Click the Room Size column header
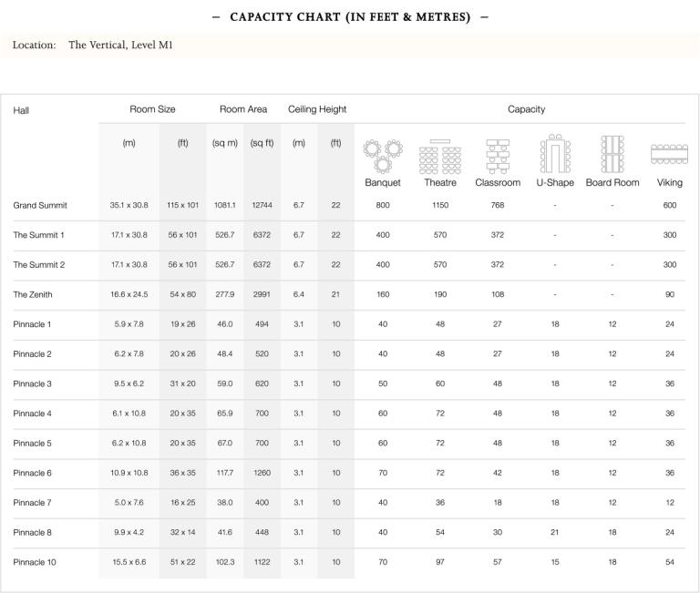Screen dimensions: 700x593 [152, 109]
